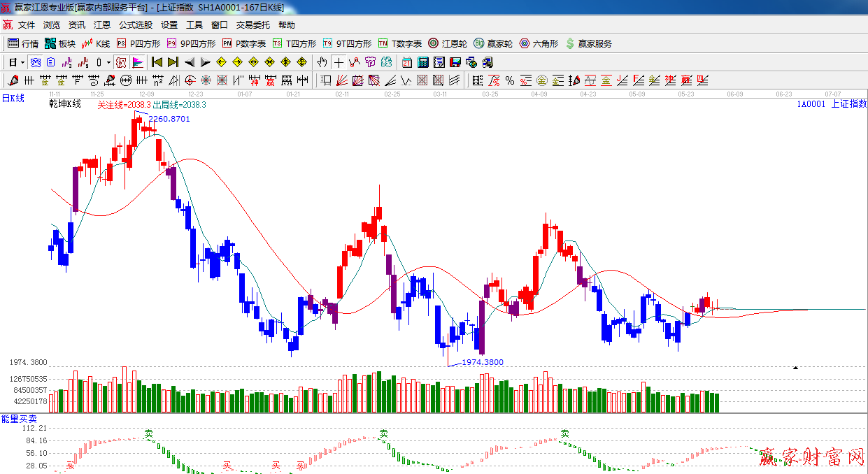Launch the 六角形 hexagon tool

point(539,43)
